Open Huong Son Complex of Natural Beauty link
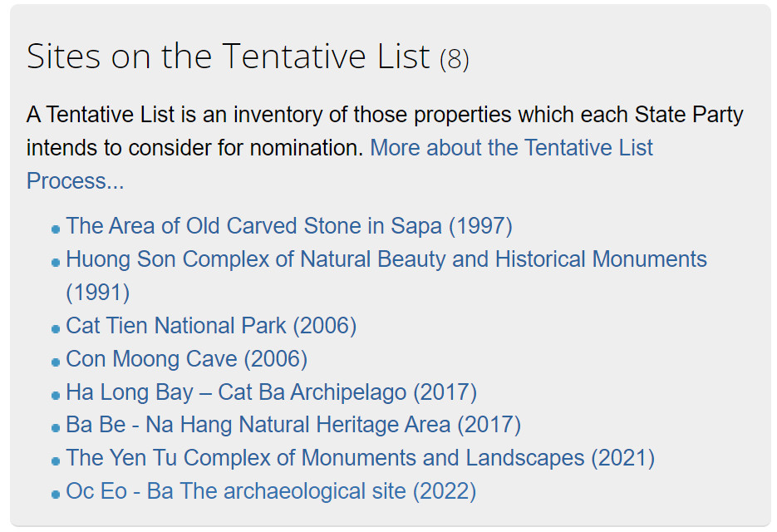The height and width of the screenshot is (532, 777). 386,259
